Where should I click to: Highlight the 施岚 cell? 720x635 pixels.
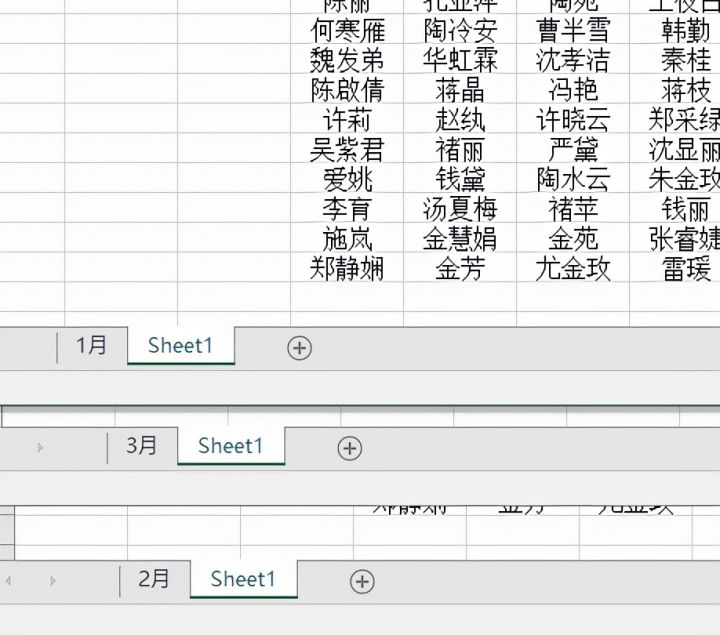(347, 239)
